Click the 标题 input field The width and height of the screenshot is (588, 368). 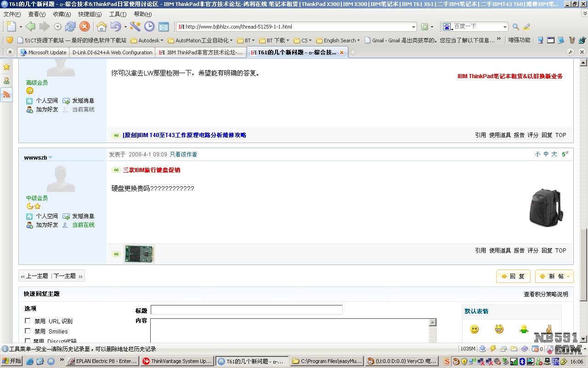click(247, 310)
